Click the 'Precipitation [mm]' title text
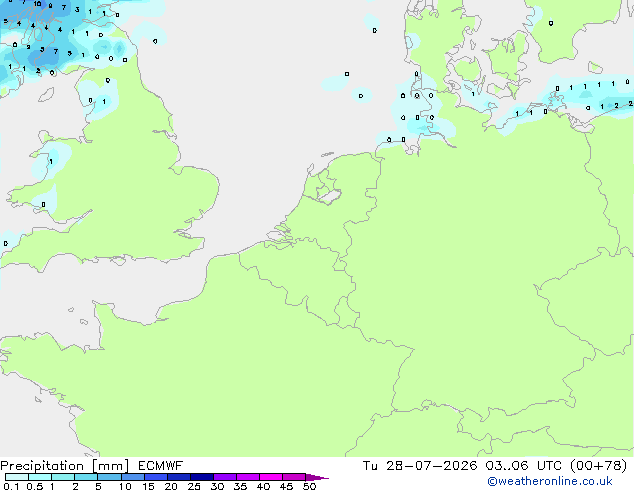Viewport: 634px width, 490px height. click(64, 466)
